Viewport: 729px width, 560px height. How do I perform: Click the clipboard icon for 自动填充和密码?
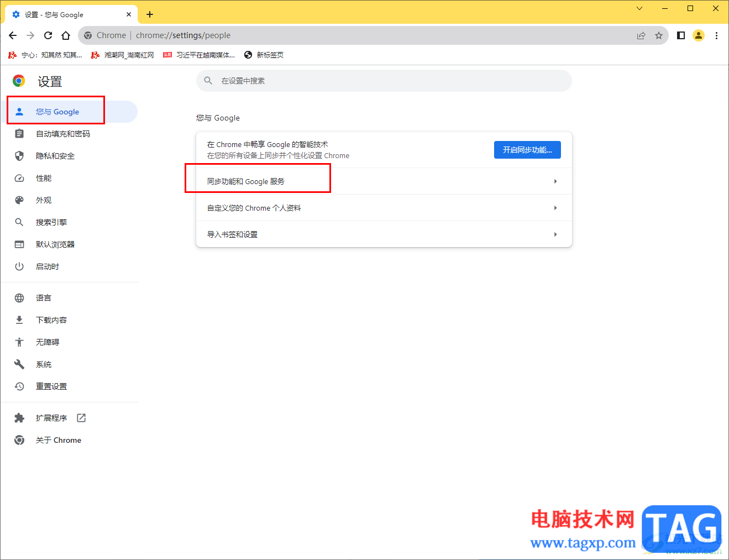tap(19, 134)
